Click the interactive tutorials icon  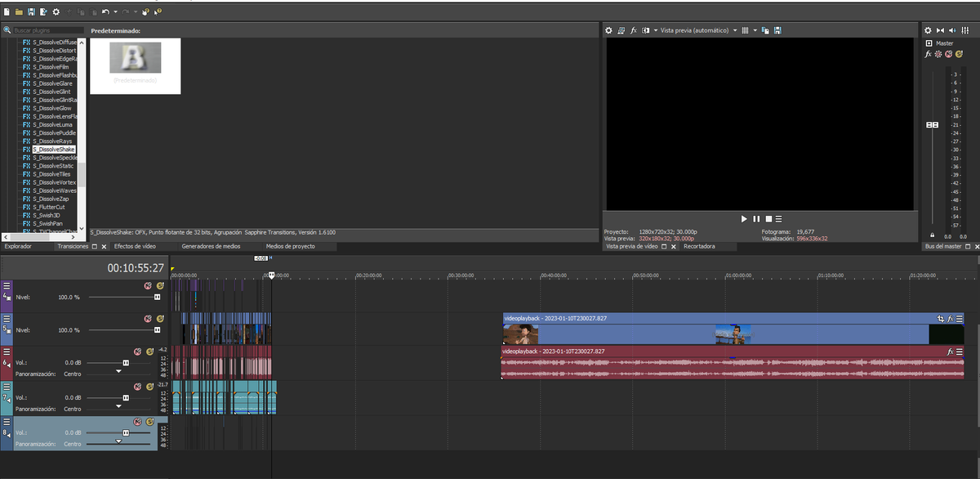coord(145,12)
